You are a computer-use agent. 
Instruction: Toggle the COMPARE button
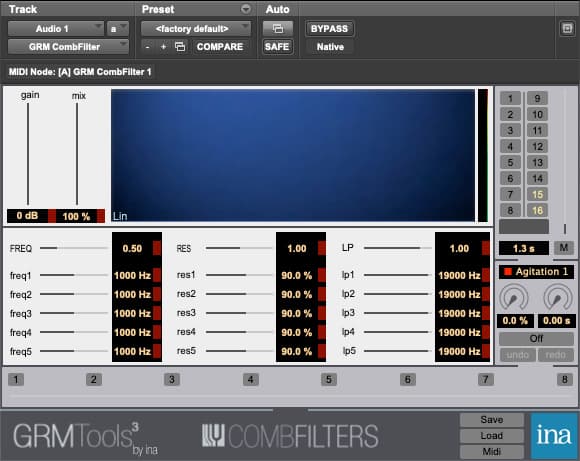(x=220, y=47)
